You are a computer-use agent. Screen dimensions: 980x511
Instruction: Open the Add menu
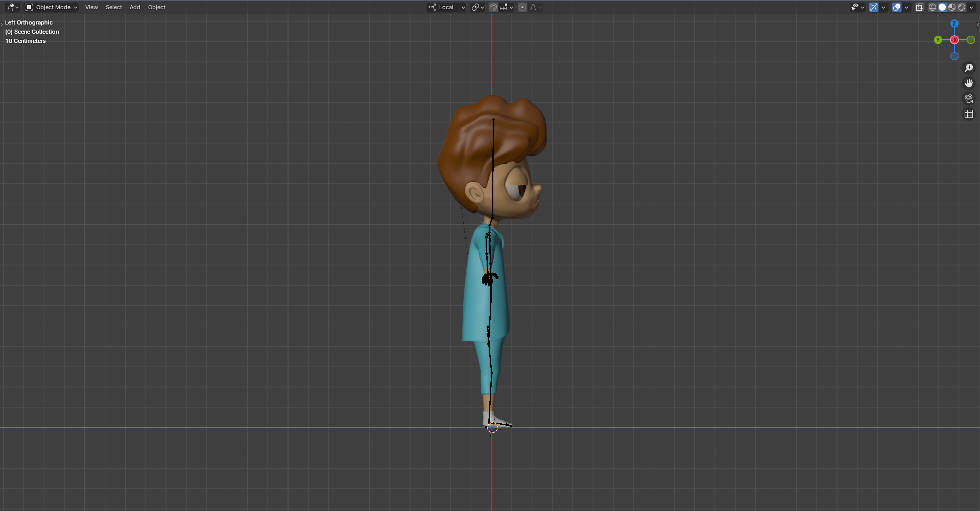point(135,7)
